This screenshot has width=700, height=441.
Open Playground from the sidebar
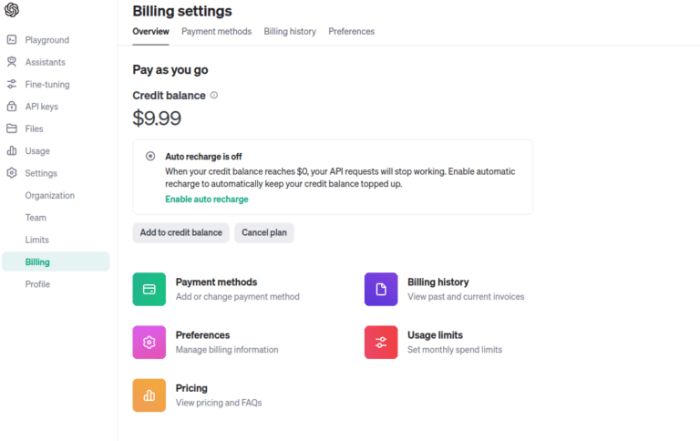pyautogui.click(x=46, y=40)
